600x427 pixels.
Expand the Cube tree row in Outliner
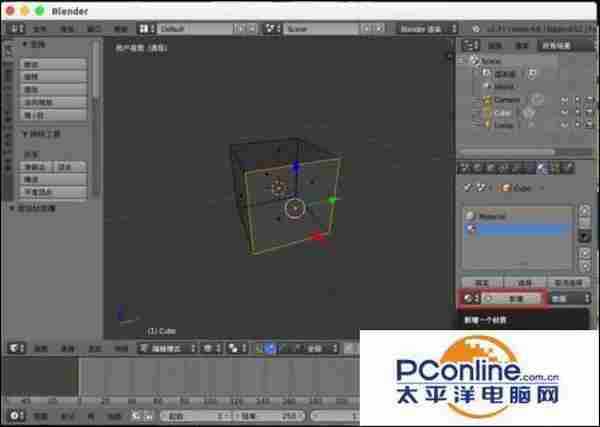[478, 113]
